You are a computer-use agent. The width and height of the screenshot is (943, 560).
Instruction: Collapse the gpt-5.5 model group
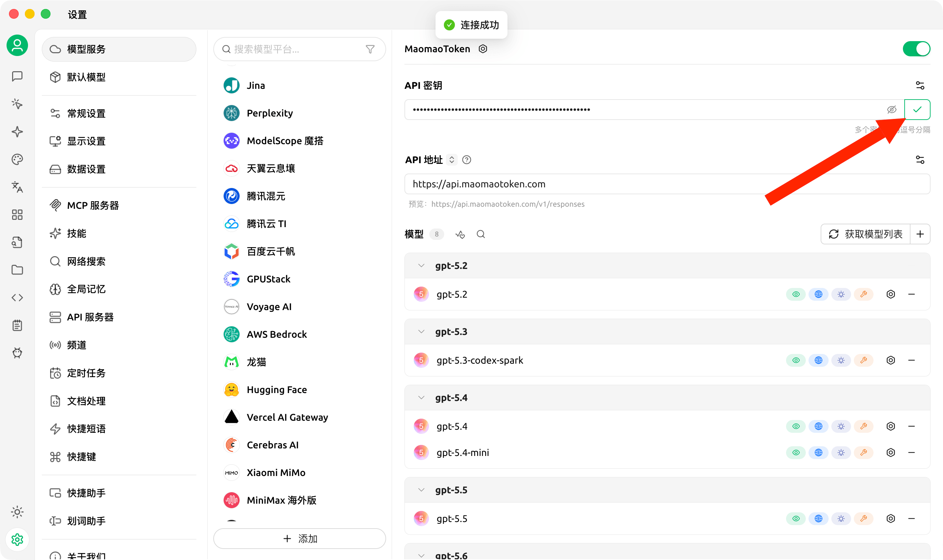pos(421,490)
